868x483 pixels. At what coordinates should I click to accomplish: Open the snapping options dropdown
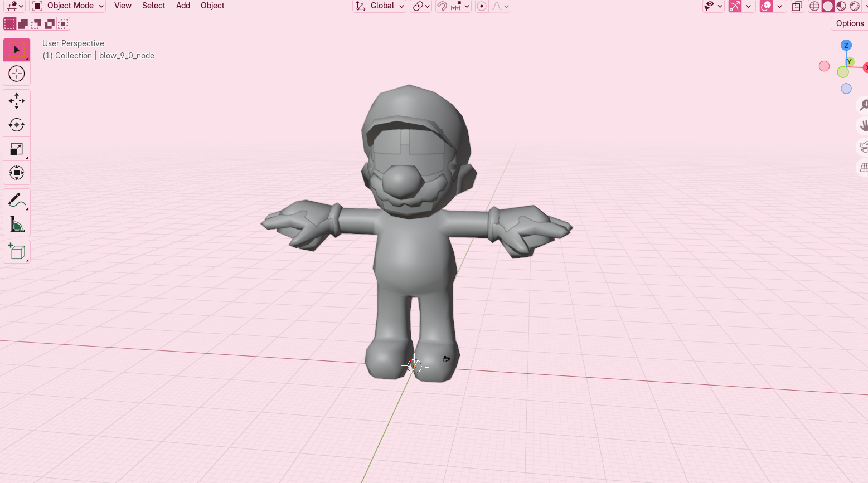coord(460,6)
